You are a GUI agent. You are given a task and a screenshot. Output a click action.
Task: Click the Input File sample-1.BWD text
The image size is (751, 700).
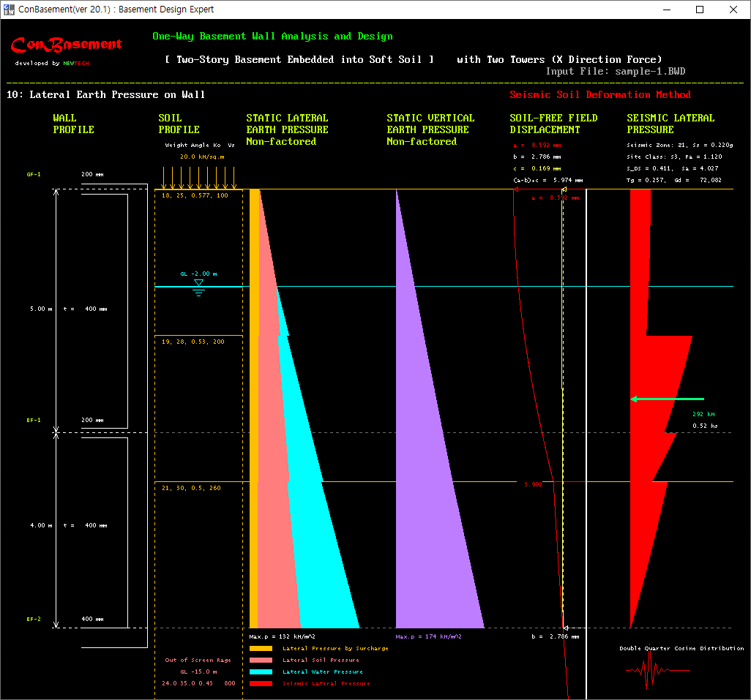616,72
